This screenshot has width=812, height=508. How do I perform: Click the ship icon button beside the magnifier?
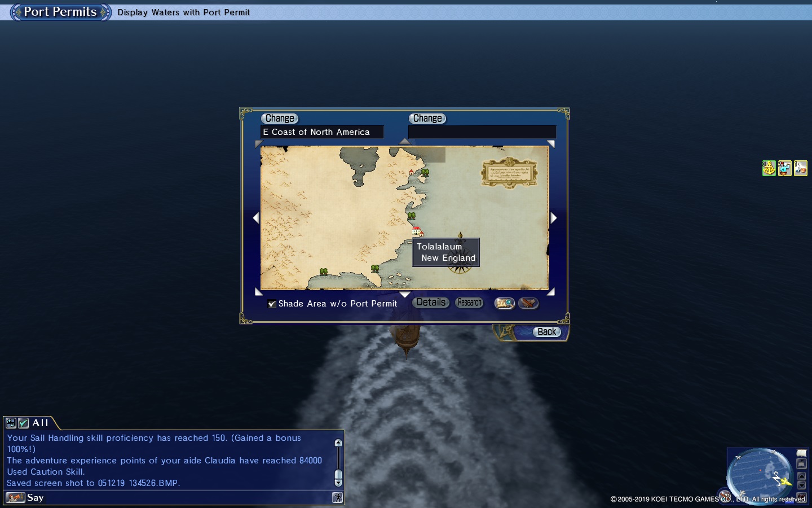click(x=528, y=303)
